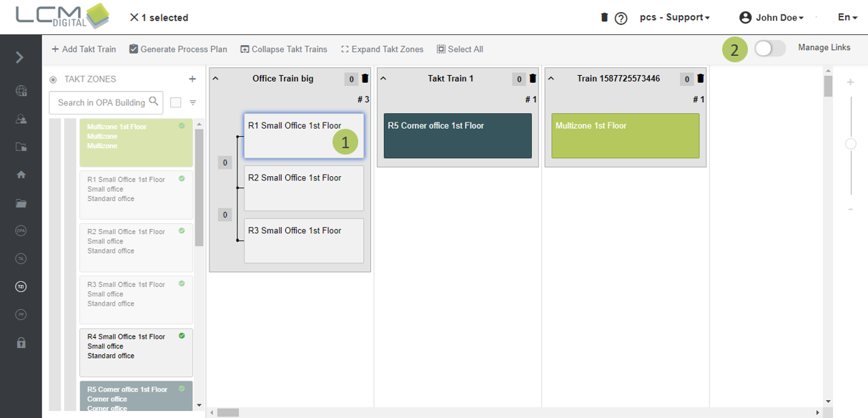Click the plus icon beside Takt Zones
Screen dimensions: 868x418
coord(192,79)
